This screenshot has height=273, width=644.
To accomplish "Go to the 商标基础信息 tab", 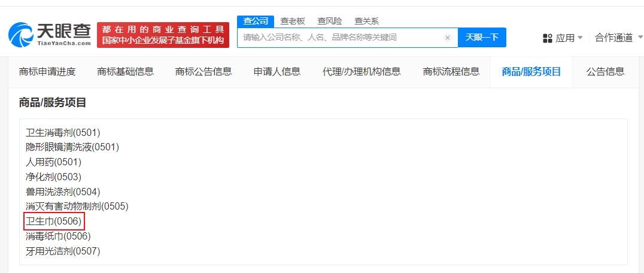I will coord(125,71).
